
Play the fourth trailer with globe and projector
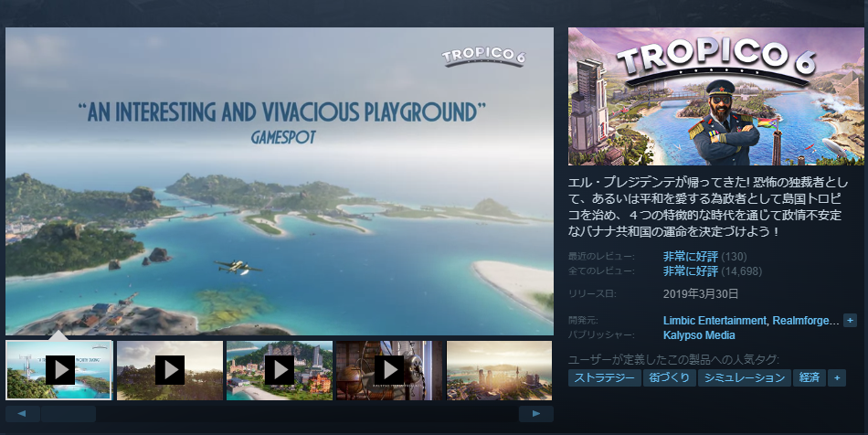tap(390, 370)
